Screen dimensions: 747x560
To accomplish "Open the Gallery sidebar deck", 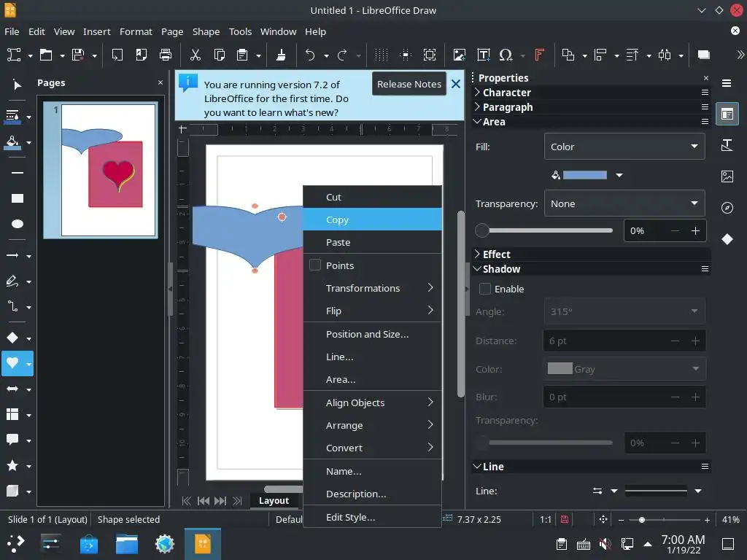I will [x=727, y=176].
